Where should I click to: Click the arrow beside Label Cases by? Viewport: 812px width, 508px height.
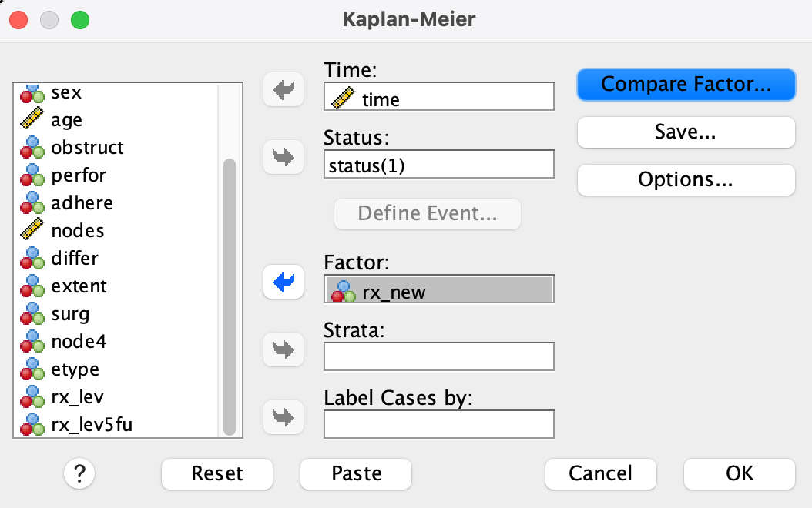[284, 416]
